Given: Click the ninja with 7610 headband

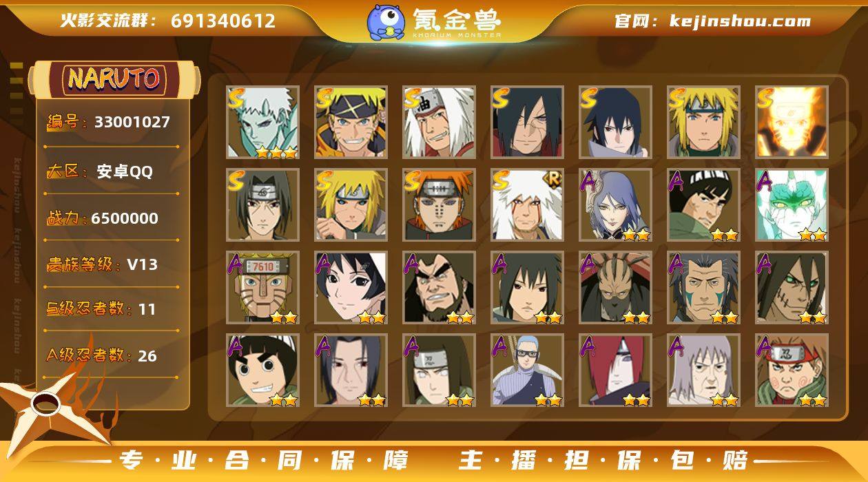Looking at the screenshot, I should pos(262,287).
